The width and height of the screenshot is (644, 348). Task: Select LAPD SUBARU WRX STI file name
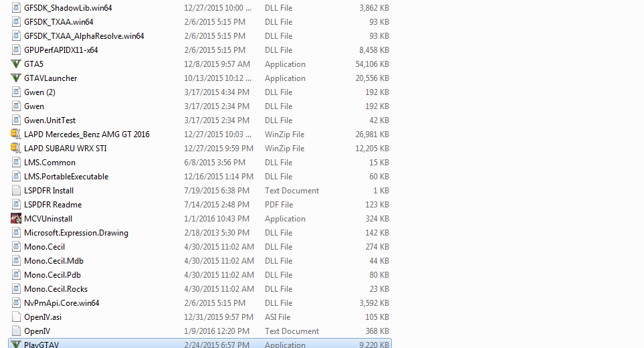[66, 149]
